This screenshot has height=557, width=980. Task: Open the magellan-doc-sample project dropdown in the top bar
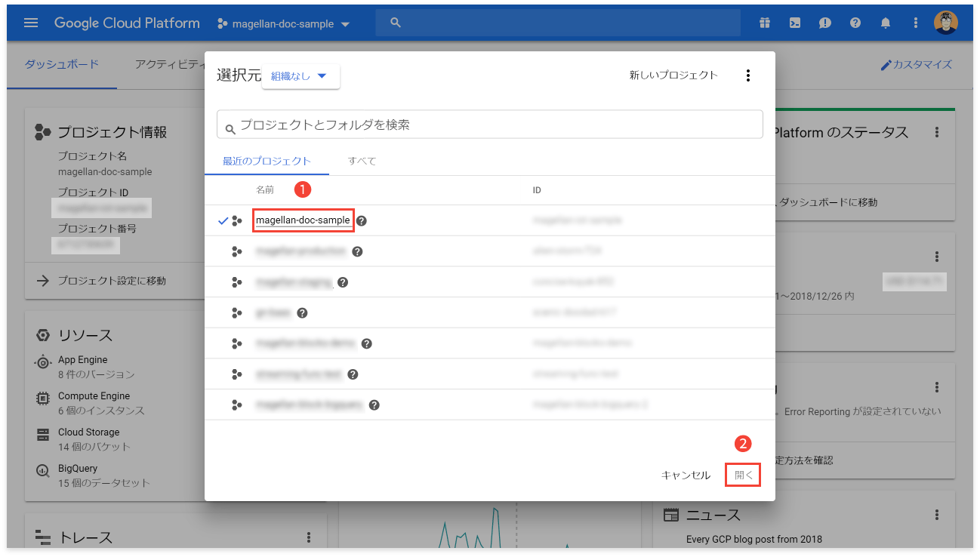284,23
